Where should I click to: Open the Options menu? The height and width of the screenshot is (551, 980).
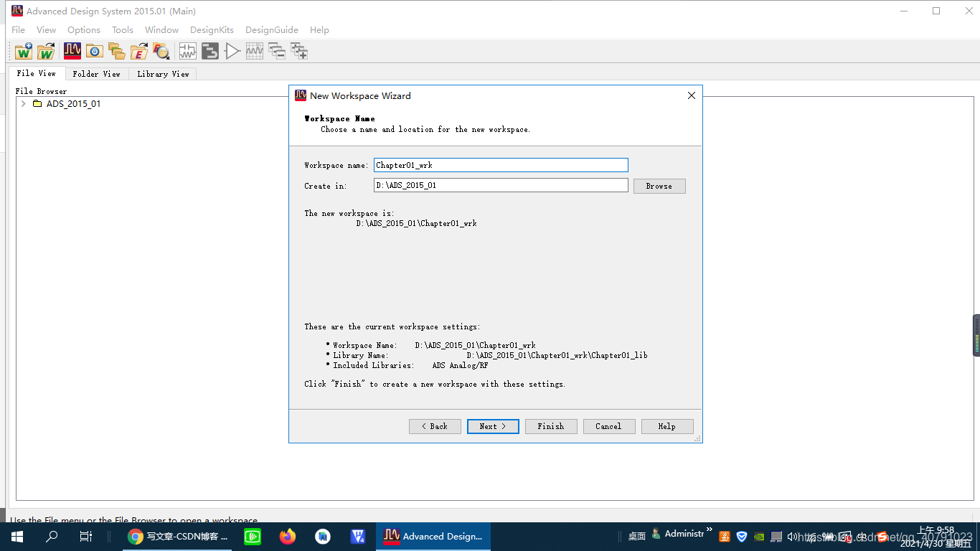tap(84, 29)
